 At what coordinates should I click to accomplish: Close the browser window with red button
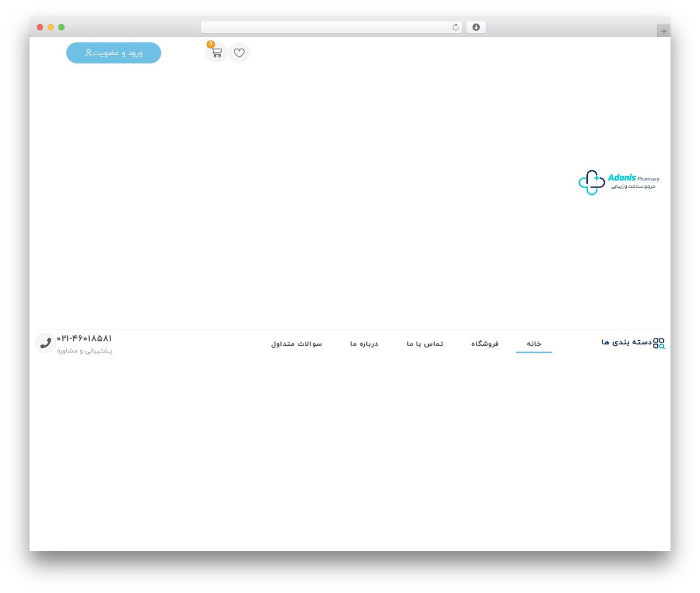[40, 27]
